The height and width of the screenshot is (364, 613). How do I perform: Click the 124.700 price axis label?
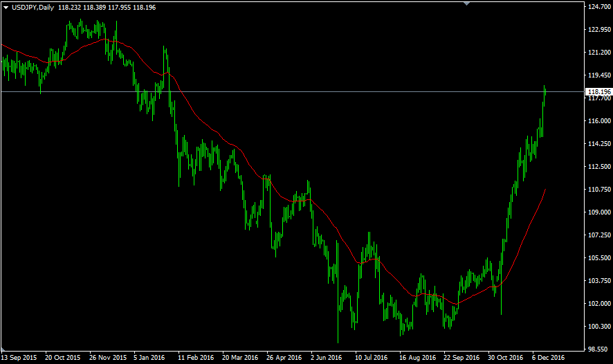tap(599, 7)
